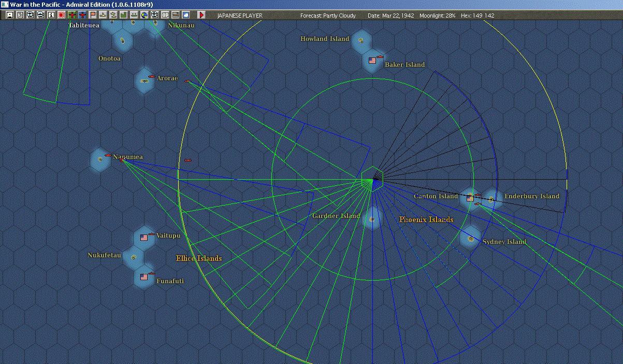Viewport: 623px width, 364px height.
Task: Click the orange flag toolbar icon
Action: [93, 15]
